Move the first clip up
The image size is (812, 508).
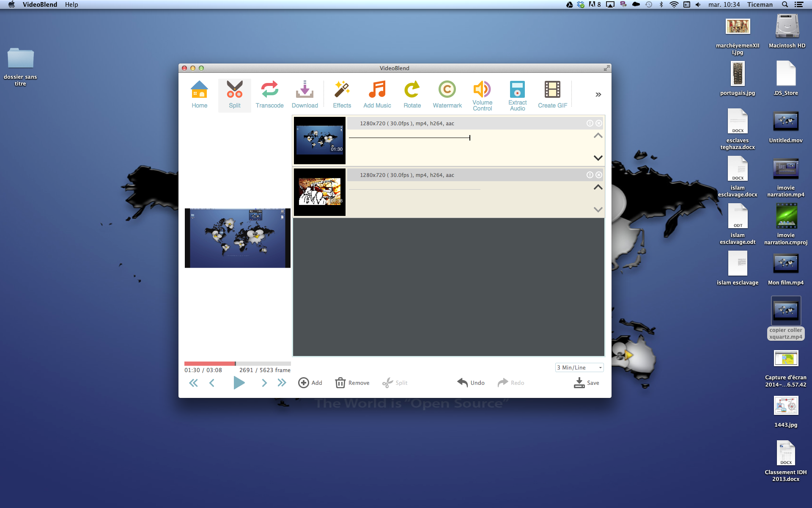point(598,135)
